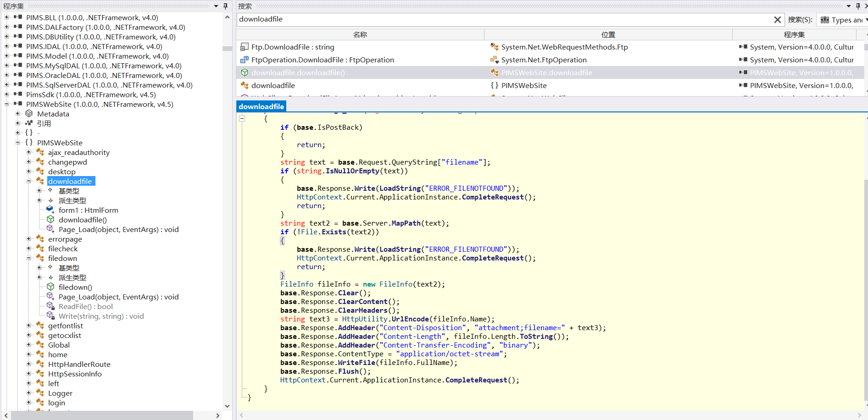Collapse the downloadfile class node
868x420 pixels.
(x=28, y=181)
